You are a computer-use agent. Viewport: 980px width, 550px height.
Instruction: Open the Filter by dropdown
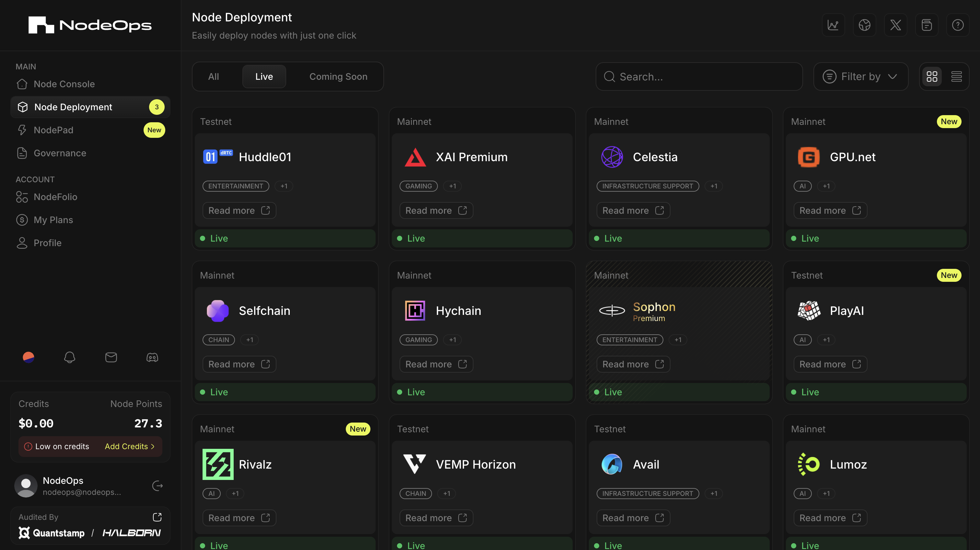860,77
